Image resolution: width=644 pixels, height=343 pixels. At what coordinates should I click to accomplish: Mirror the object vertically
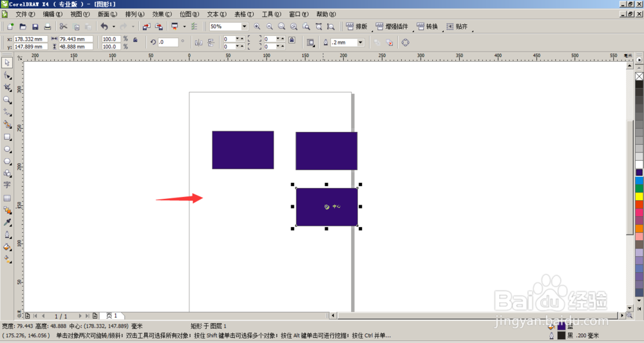pos(211,42)
